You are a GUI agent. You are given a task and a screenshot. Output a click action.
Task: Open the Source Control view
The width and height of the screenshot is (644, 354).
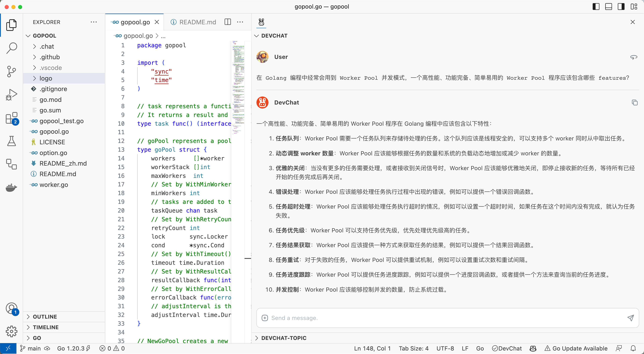click(x=12, y=71)
